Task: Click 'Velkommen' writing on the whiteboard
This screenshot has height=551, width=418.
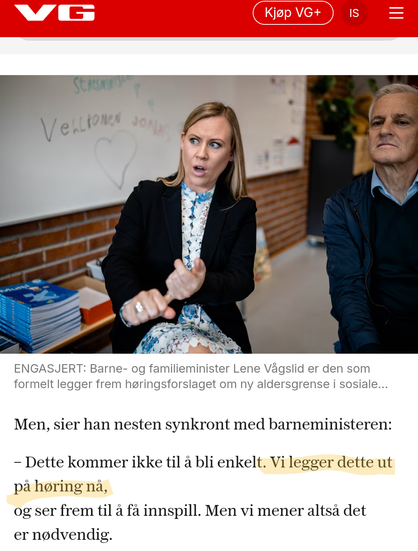Action: click(81, 126)
